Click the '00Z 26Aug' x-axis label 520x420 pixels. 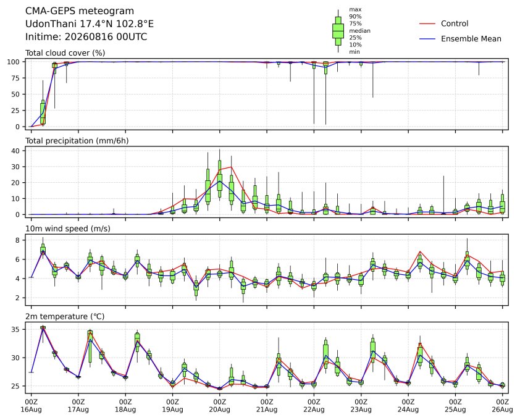click(502, 406)
